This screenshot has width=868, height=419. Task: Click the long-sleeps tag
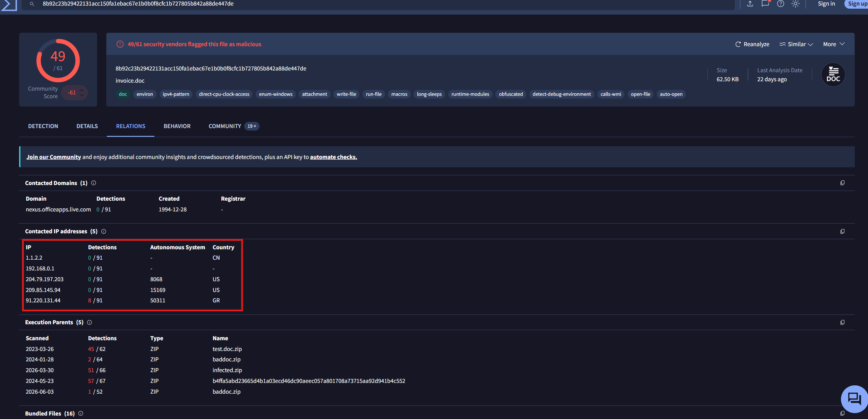click(x=429, y=94)
